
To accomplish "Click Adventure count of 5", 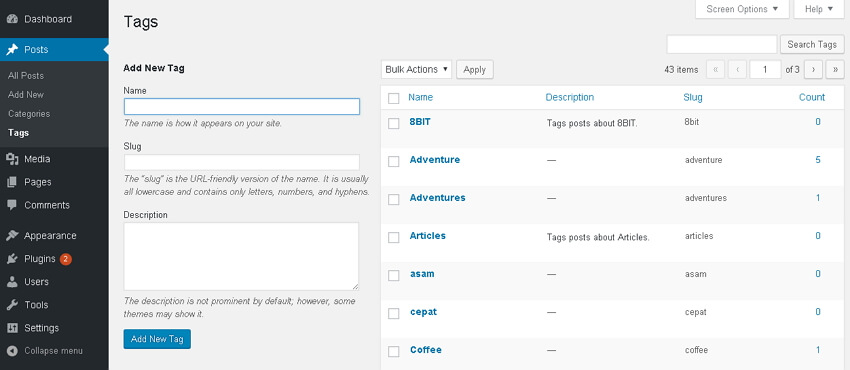I will point(818,160).
